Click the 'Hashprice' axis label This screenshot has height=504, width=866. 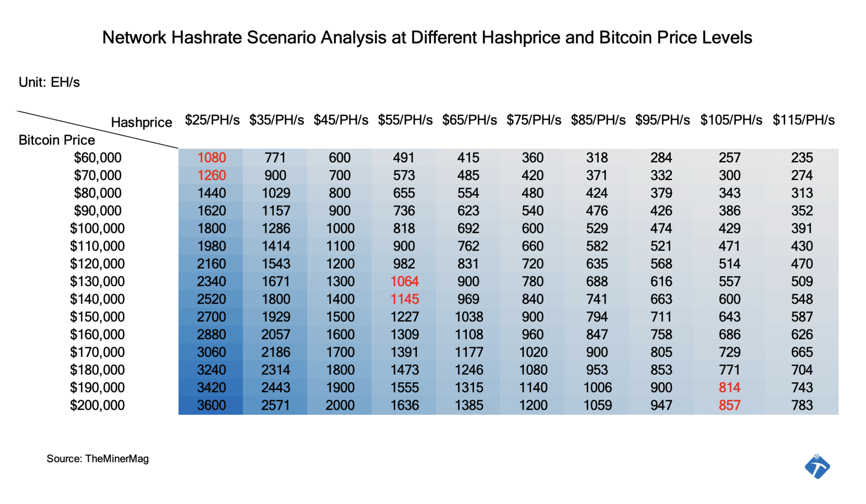pos(142,122)
